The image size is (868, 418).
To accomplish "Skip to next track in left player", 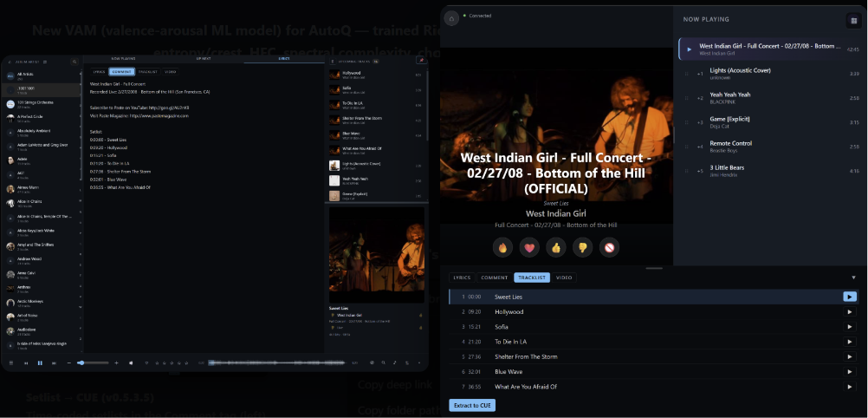I will (54, 362).
